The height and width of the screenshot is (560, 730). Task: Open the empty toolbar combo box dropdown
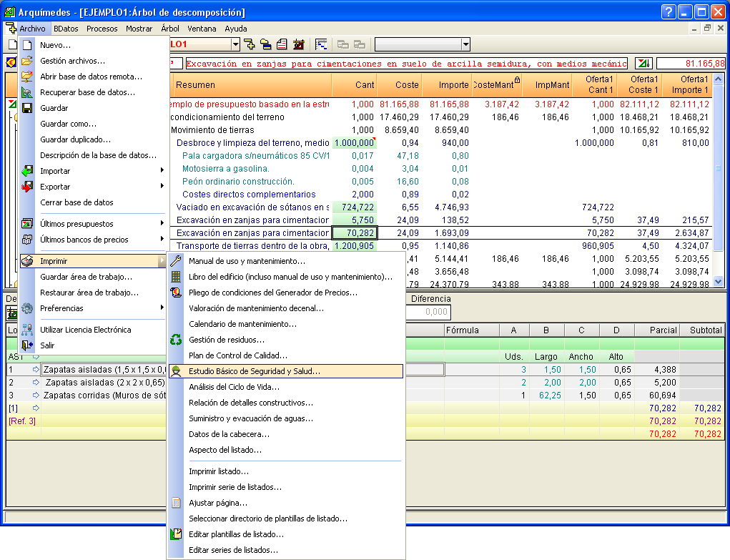465,44
